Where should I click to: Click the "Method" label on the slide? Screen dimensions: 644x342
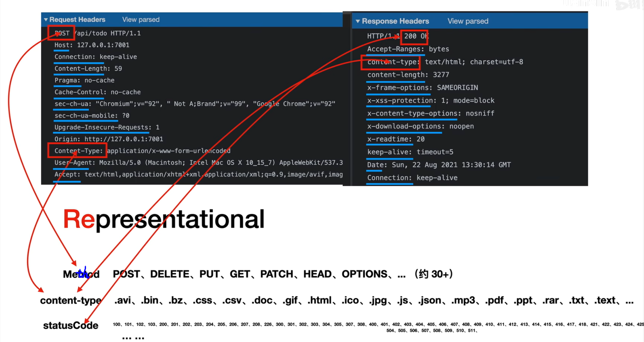point(82,274)
